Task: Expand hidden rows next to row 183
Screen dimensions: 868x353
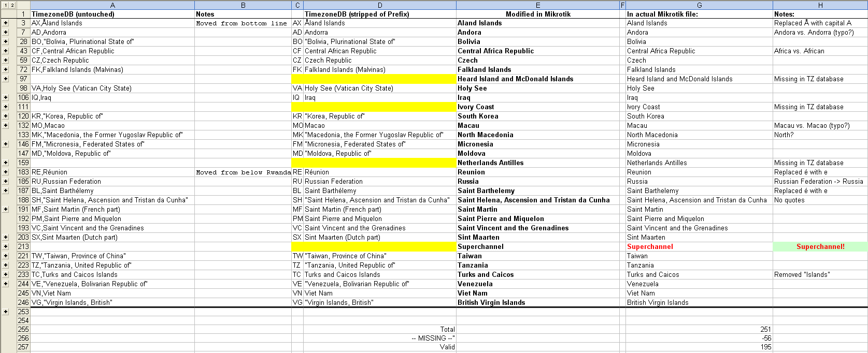Action: 6,172
